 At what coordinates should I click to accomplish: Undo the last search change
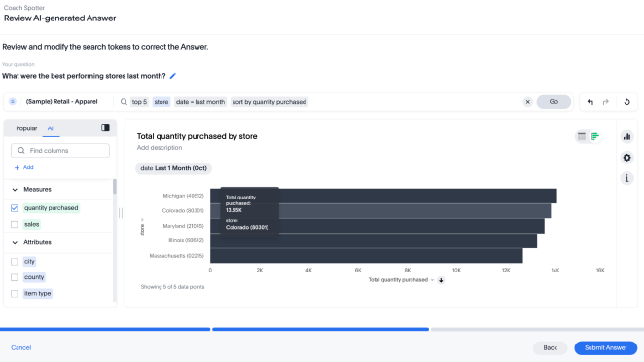point(590,102)
